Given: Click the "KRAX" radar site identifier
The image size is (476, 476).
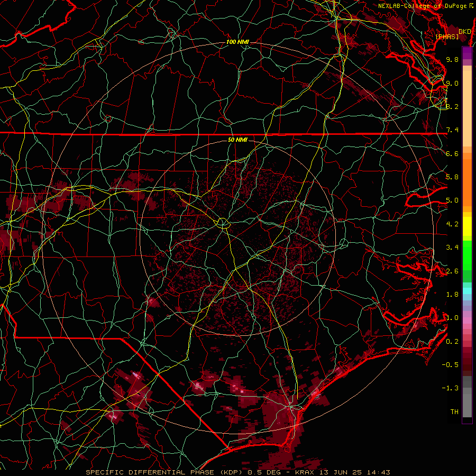Looking at the screenshot, I should (x=305, y=472).
